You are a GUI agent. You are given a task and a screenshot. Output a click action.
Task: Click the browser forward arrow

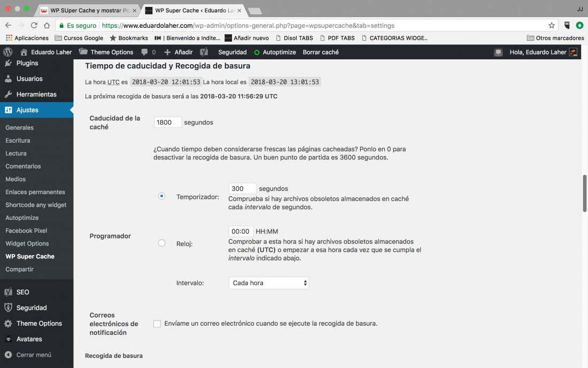[21, 26]
